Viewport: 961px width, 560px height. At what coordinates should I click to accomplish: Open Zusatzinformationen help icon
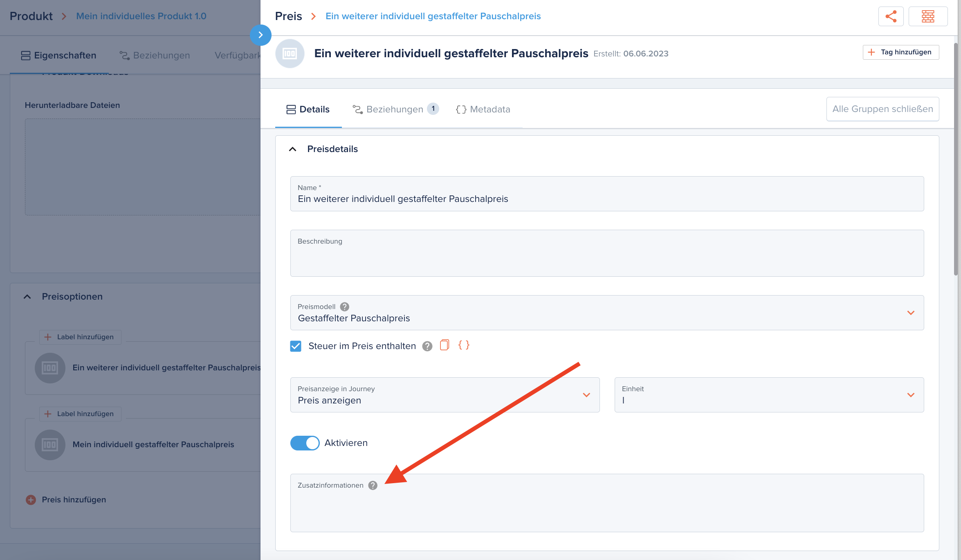pos(373,485)
